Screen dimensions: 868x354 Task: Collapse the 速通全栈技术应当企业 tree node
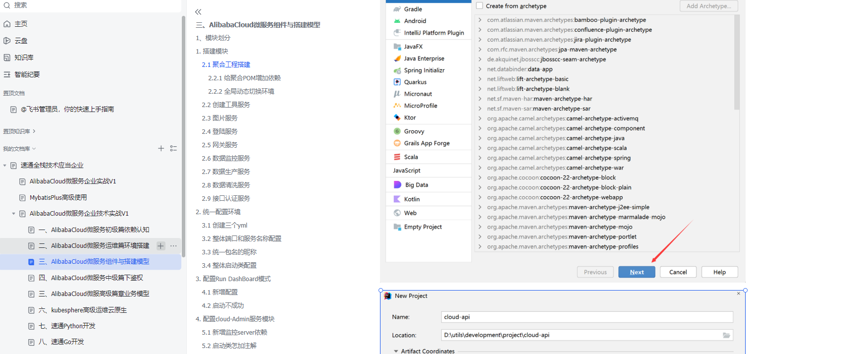[5, 166]
